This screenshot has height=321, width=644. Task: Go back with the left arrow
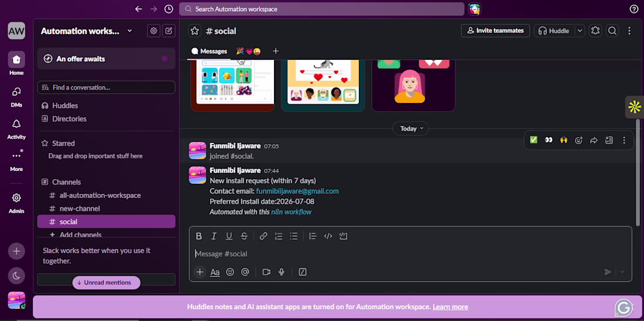[x=138, y=9]
